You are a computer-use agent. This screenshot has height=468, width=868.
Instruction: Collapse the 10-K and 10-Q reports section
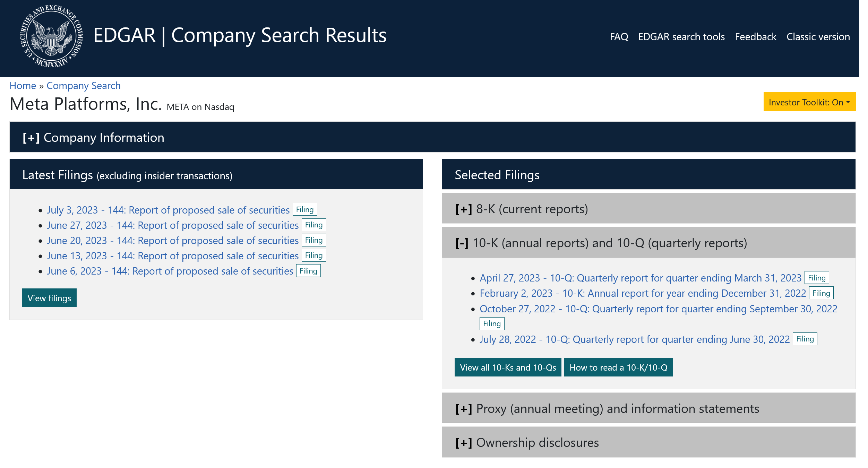point(648,243)
